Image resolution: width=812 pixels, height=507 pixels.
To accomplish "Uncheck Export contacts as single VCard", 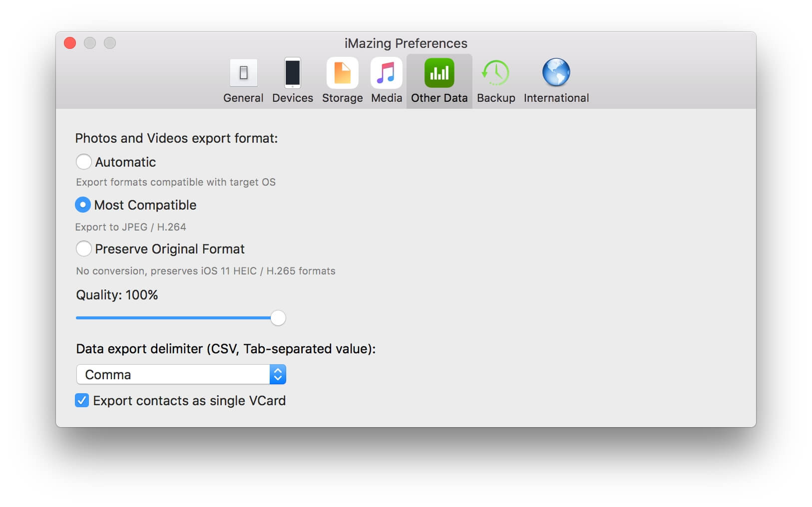I will [82, 400].
